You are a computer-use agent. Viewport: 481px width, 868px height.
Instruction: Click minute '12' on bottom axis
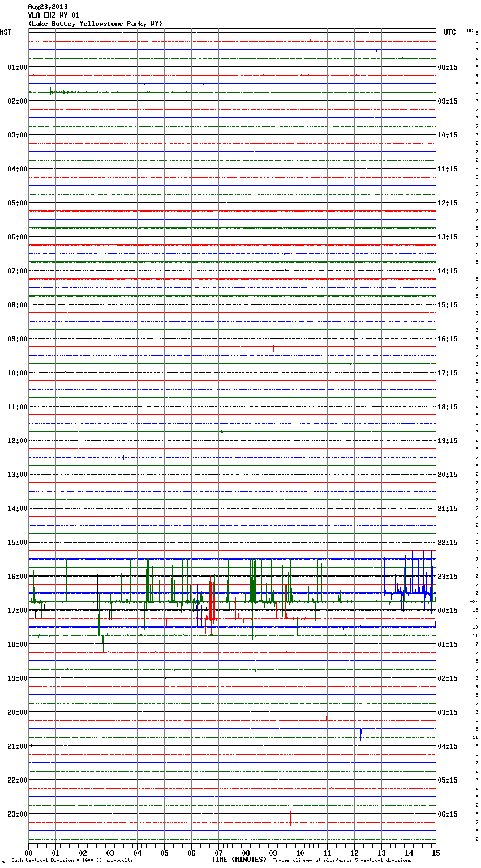[354, 853]
